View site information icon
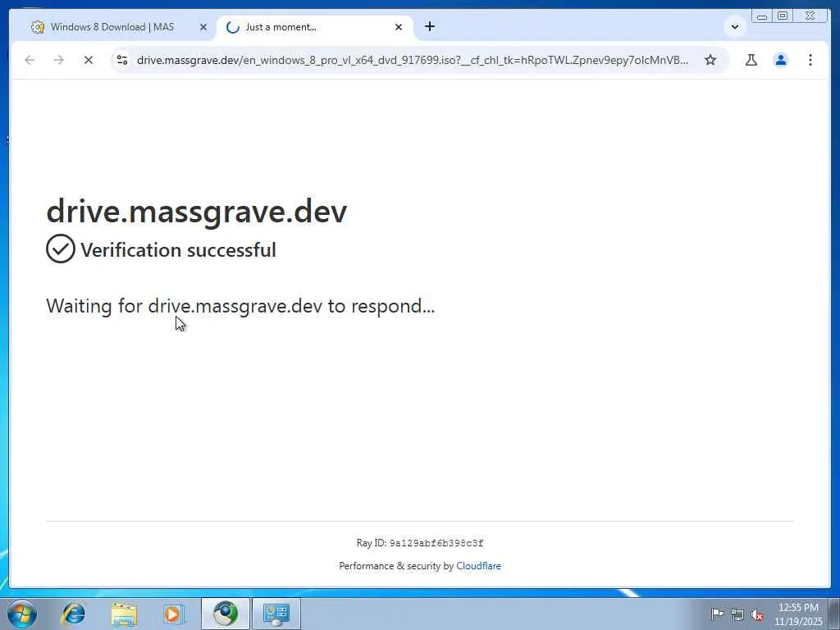The image size is (840, 630). pyautogui.click(x=122, y=60)
